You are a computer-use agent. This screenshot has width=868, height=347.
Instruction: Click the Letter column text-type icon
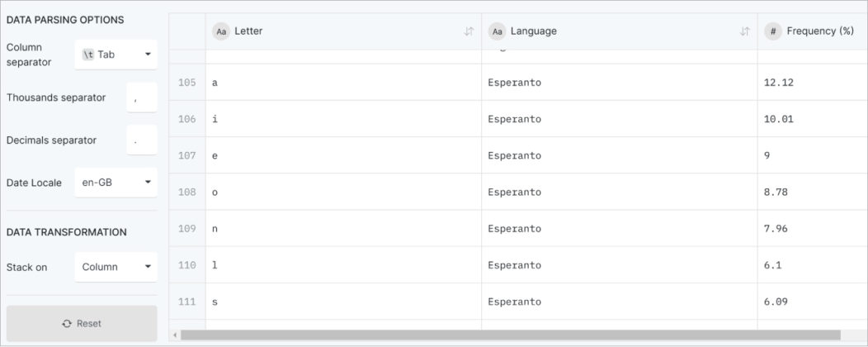[x=221, y=31]
